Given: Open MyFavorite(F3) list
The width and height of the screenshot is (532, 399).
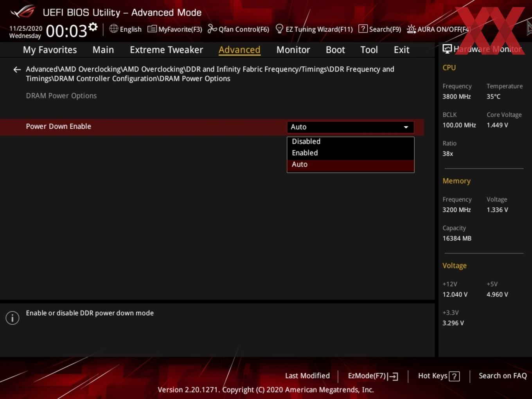Looking at the screenshot, I should click(x=175, y=29).
